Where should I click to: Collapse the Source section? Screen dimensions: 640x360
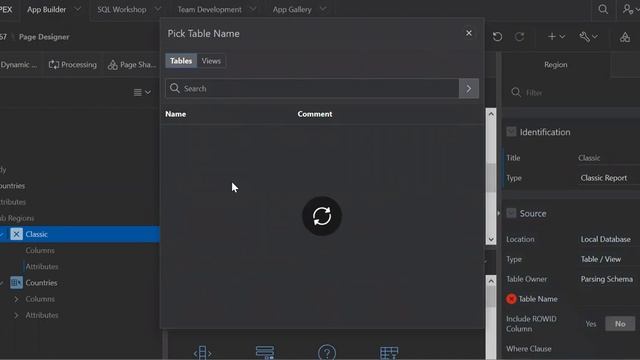coord(511,213)
